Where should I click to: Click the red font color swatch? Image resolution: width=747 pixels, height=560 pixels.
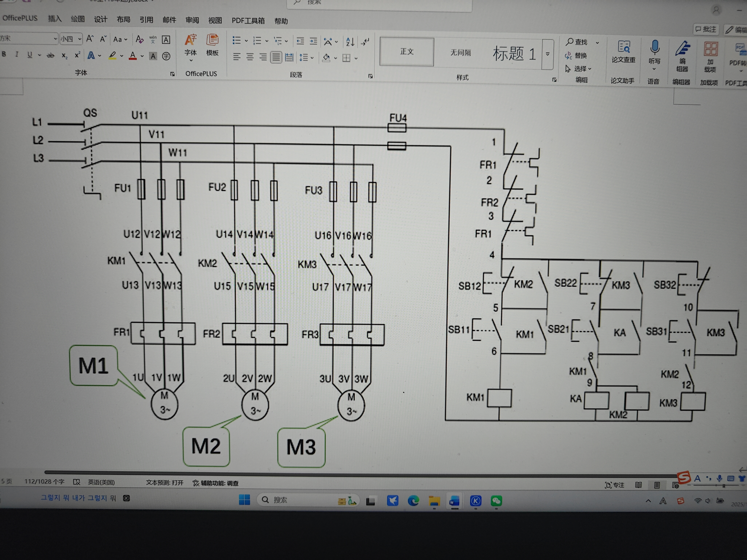[133, 56]
